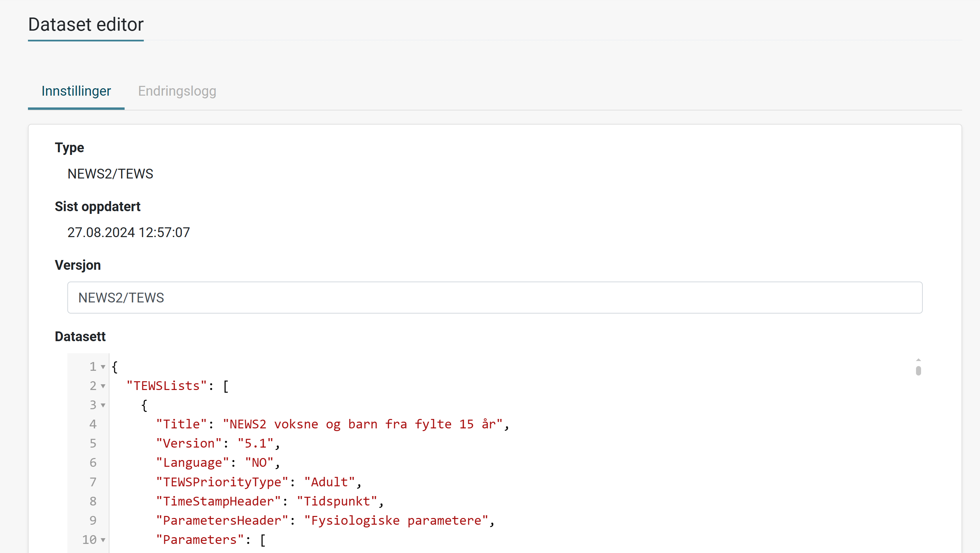The height and width of the screenshot is (553, 980).
Task: Click the "TEWSPriorityType" key on line 7
Action: 222,482
